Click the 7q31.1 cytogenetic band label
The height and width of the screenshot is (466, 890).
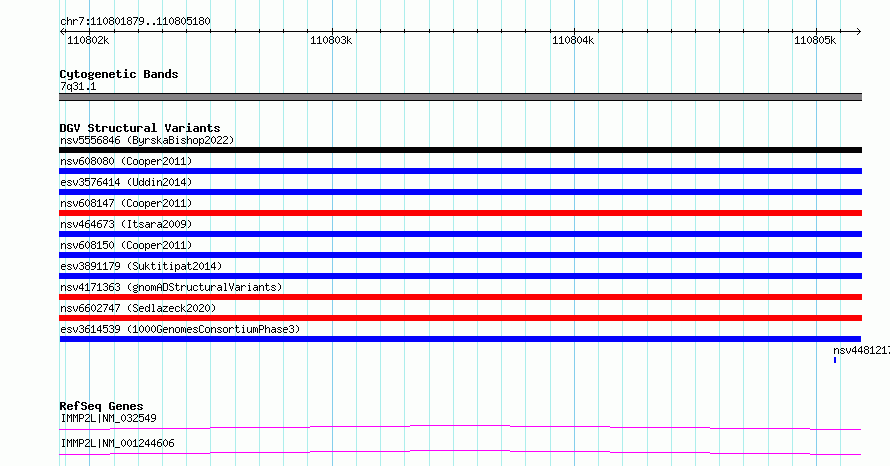click(x=78, y=86)
